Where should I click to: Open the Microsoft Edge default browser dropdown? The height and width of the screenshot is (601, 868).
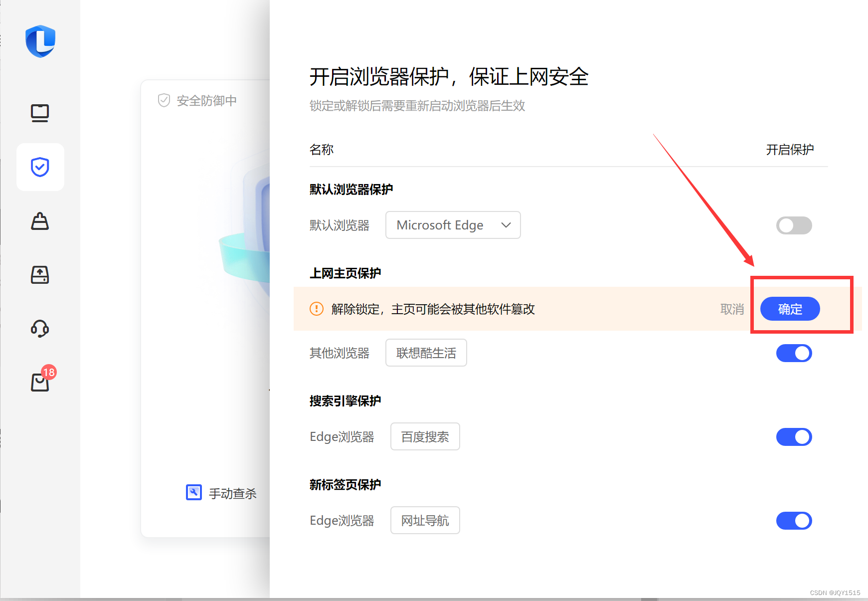(453, 225)
